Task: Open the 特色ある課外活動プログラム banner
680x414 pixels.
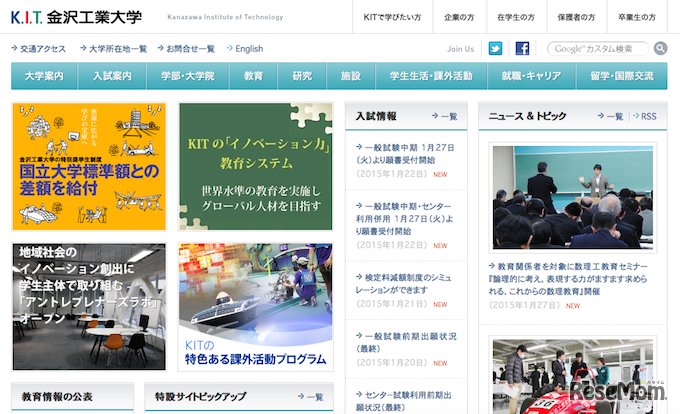Action: pos(256,307)
